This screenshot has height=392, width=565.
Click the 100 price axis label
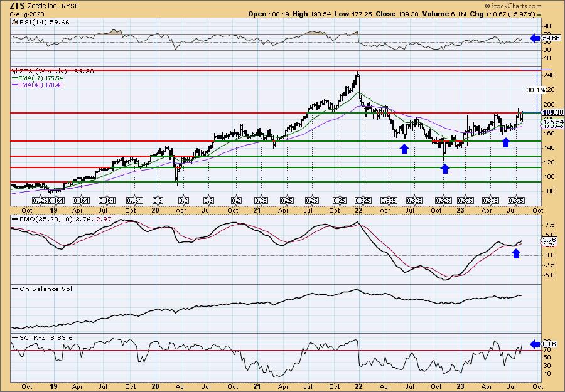551,176
